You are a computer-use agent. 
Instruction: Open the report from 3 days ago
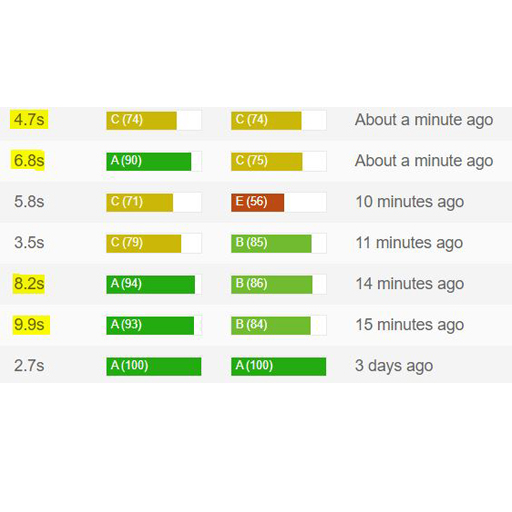[394, 366]
